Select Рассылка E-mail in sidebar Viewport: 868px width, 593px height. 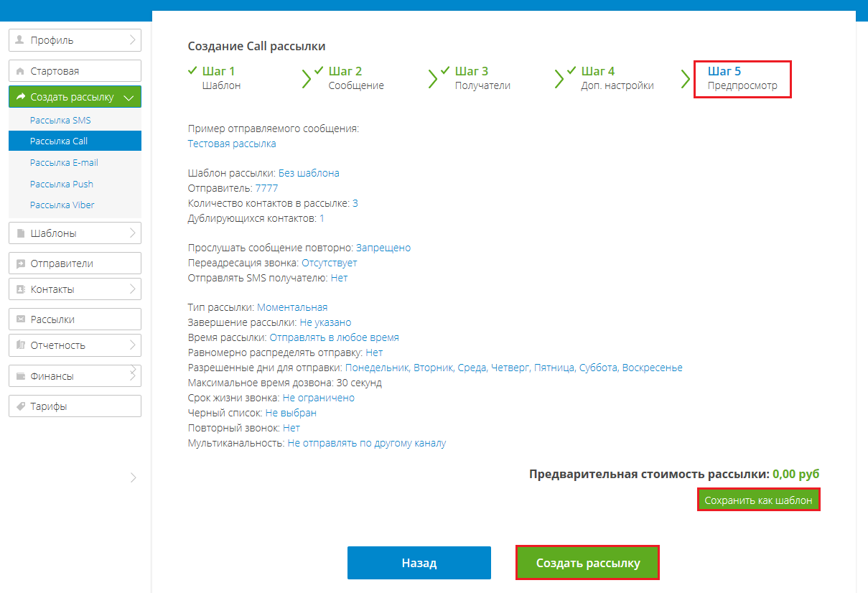[64, 163]
